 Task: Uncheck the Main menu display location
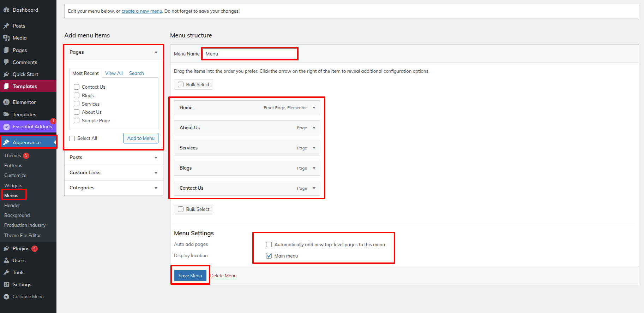[x=269, y=256]
